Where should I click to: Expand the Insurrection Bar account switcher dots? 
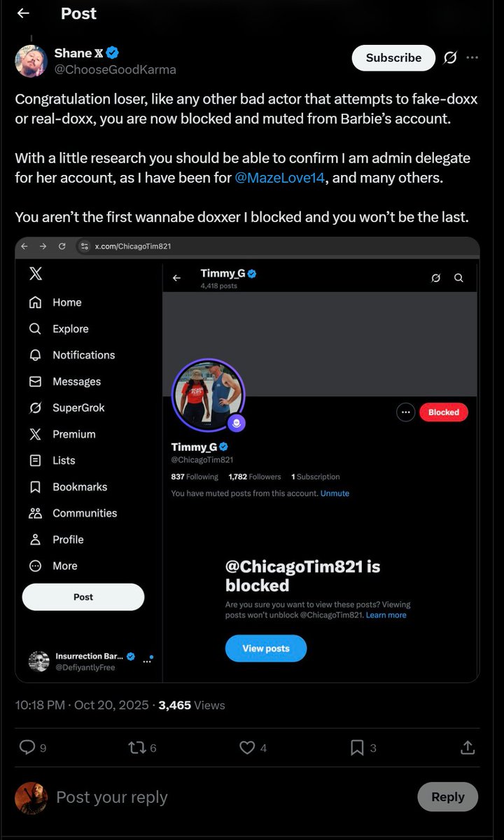[x=147, y=659]
